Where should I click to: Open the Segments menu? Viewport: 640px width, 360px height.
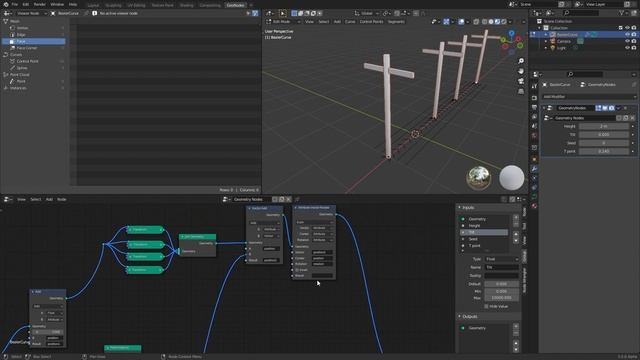[x=396, y=22]
